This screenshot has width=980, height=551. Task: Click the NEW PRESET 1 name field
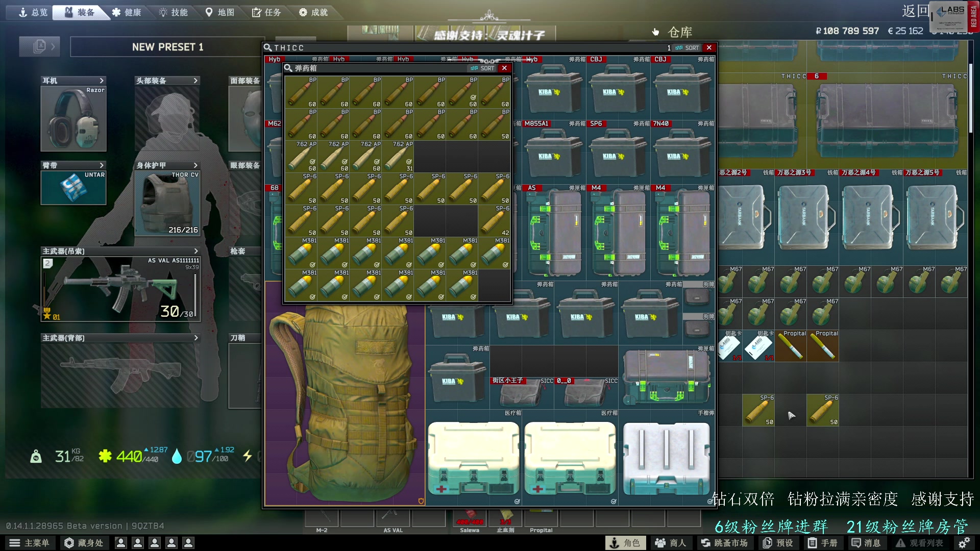(x=167, y=47)
